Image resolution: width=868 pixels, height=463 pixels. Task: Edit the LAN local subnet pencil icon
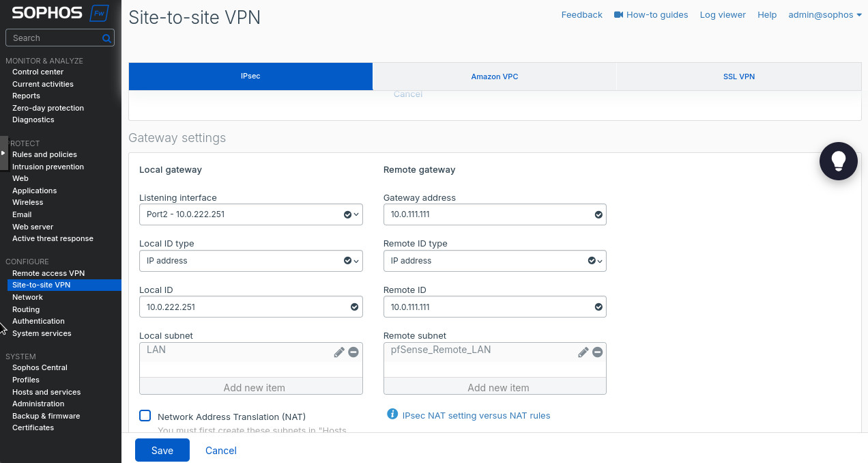338,352
